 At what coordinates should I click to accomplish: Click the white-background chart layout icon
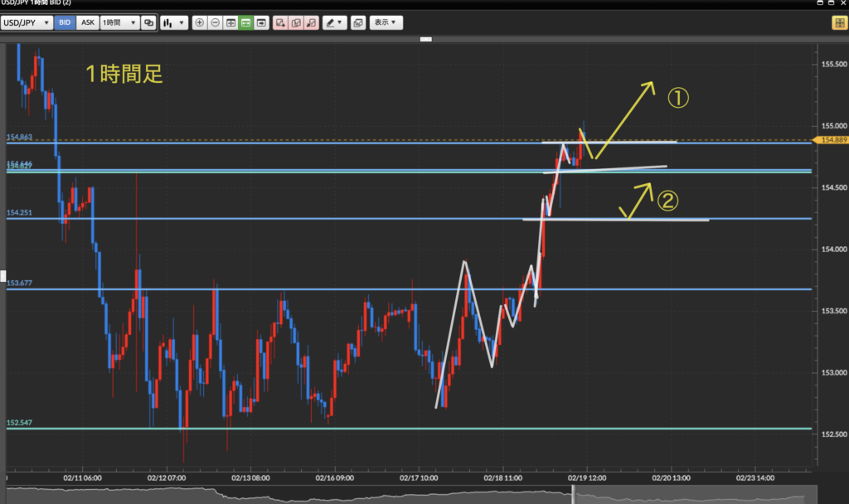coord(230,23)
